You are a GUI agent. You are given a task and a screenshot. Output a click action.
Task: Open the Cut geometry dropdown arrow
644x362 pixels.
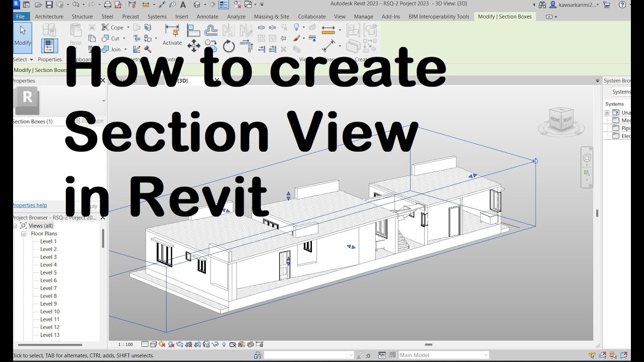[x=124, y=38]
